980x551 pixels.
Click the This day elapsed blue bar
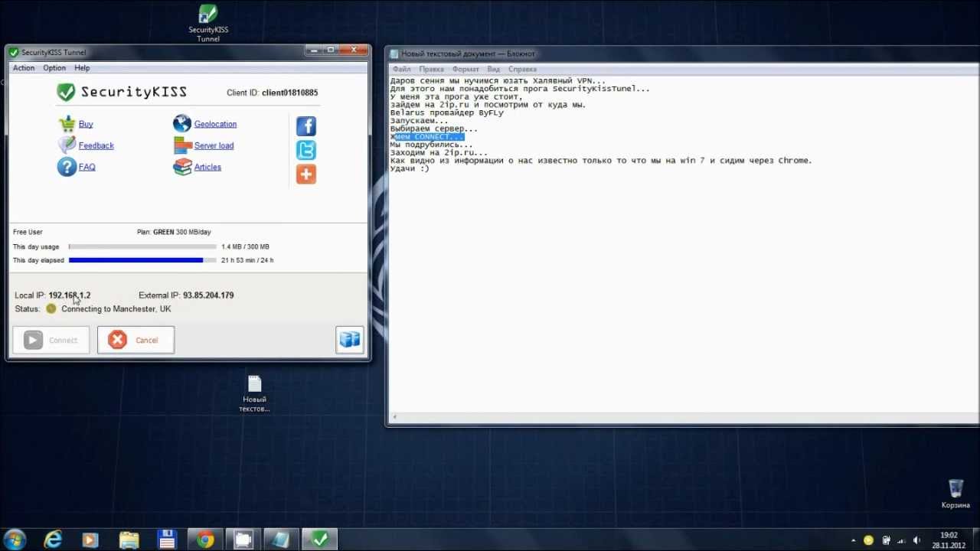[x=136, y=260]
